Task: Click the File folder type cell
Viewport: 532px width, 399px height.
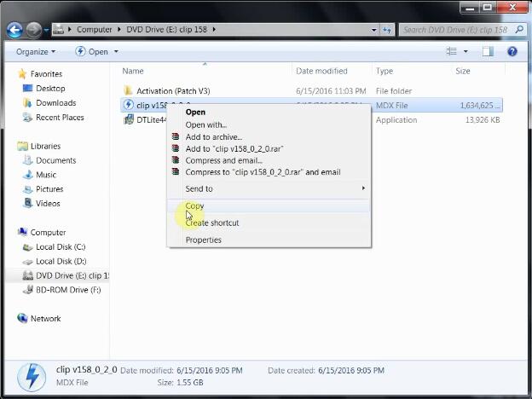Action: tap(394, 91)
